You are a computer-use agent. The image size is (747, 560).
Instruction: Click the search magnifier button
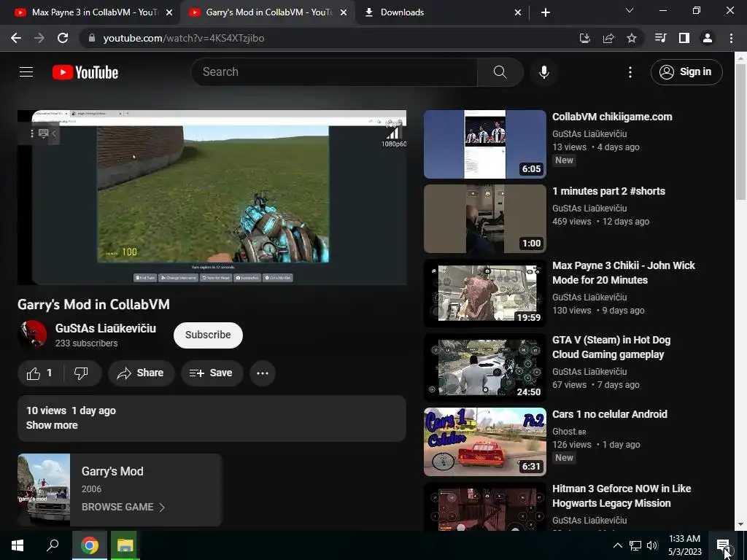click(x=500, y=72)
